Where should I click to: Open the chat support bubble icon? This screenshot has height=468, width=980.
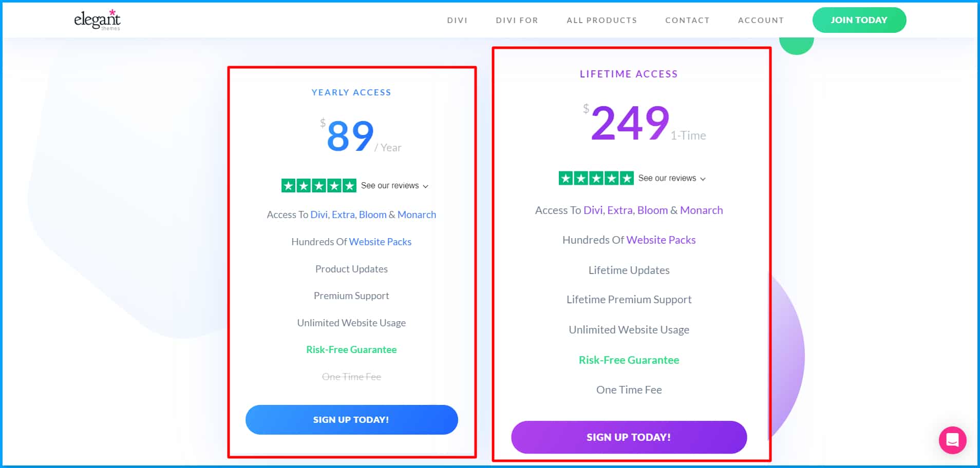tap(953, 440)
